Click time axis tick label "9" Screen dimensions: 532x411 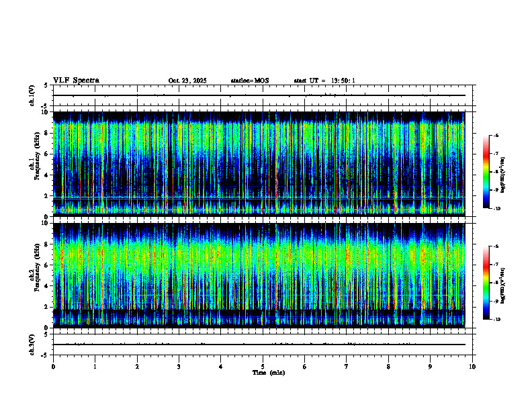(x=430, y=367)
